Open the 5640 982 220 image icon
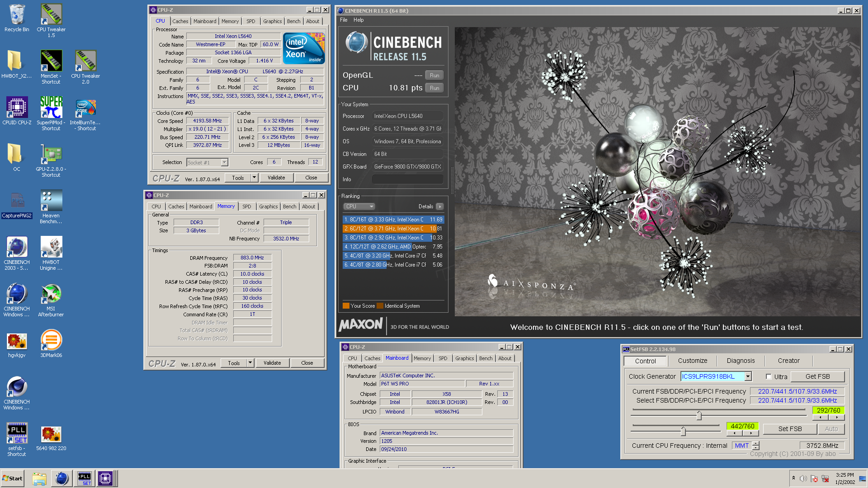This screenshot has height=488, width=868. pos(51,438)
